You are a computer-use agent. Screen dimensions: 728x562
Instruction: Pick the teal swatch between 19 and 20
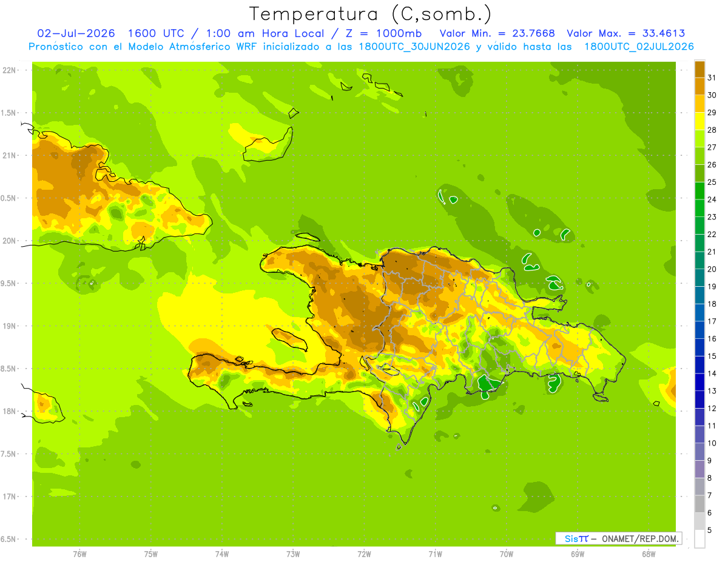pyautogui.click(x=699, y=278)
